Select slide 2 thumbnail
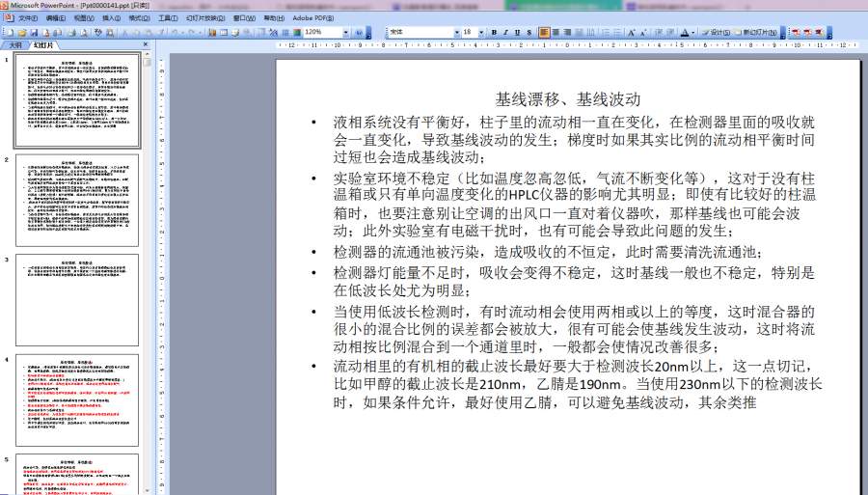 pyautogui.click(x=77, y=200)
